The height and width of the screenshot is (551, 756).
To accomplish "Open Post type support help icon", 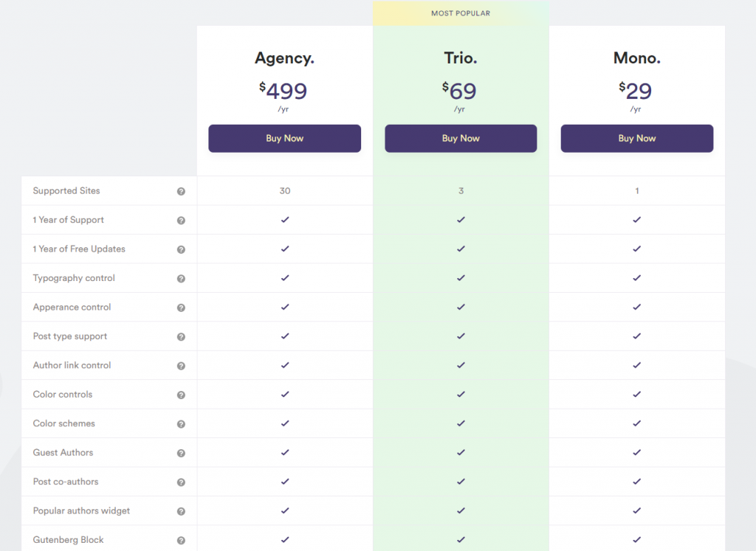I will [x=181, y=336].
